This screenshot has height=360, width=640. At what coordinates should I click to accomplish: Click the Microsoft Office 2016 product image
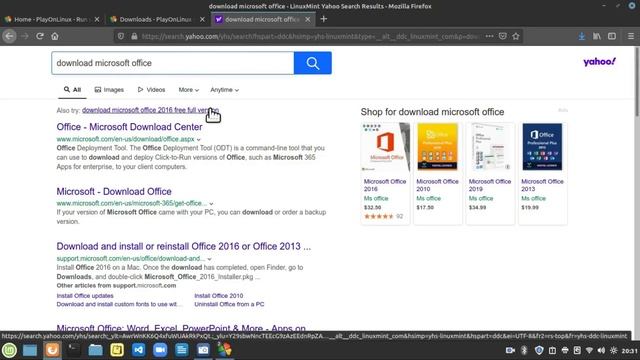pos(385,147)
